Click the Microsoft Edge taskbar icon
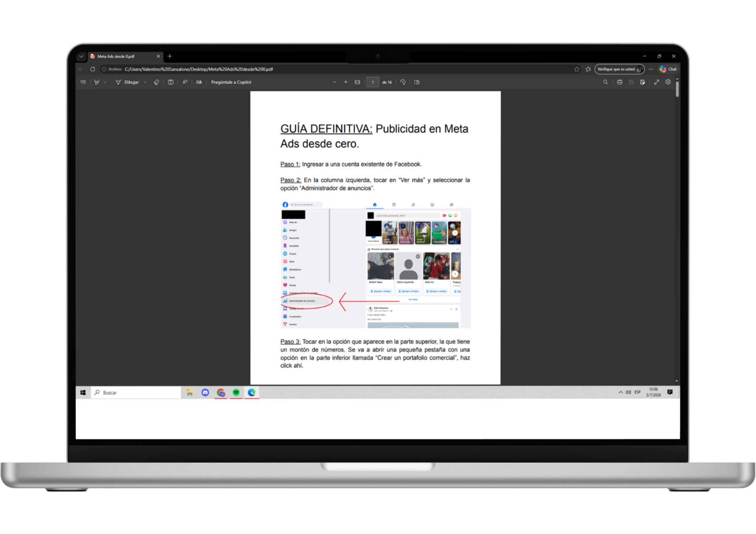Viewport: 756px width, 534px height. point(252,393)
